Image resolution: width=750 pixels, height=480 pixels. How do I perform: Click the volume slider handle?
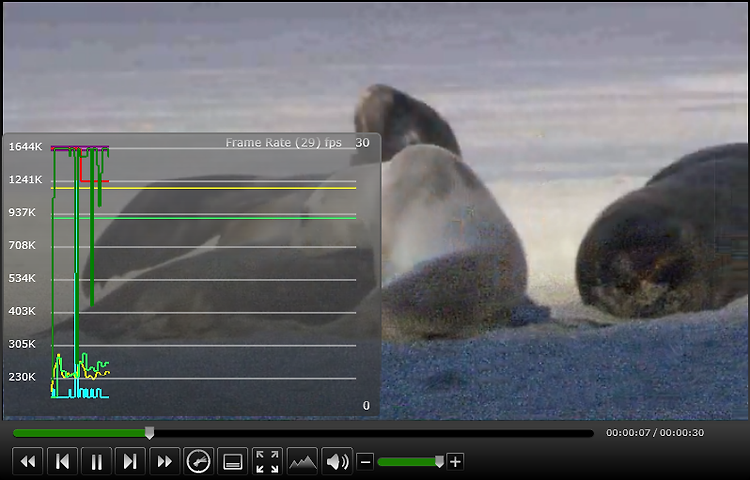point(439,461)
